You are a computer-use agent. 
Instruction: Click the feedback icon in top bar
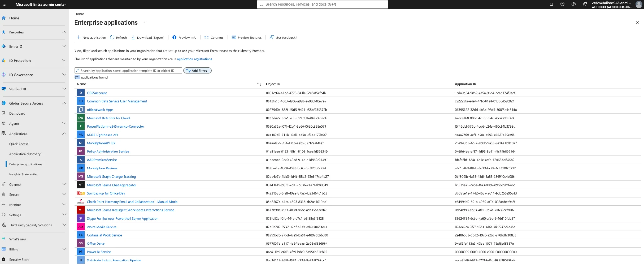click(x=585, y=4)
